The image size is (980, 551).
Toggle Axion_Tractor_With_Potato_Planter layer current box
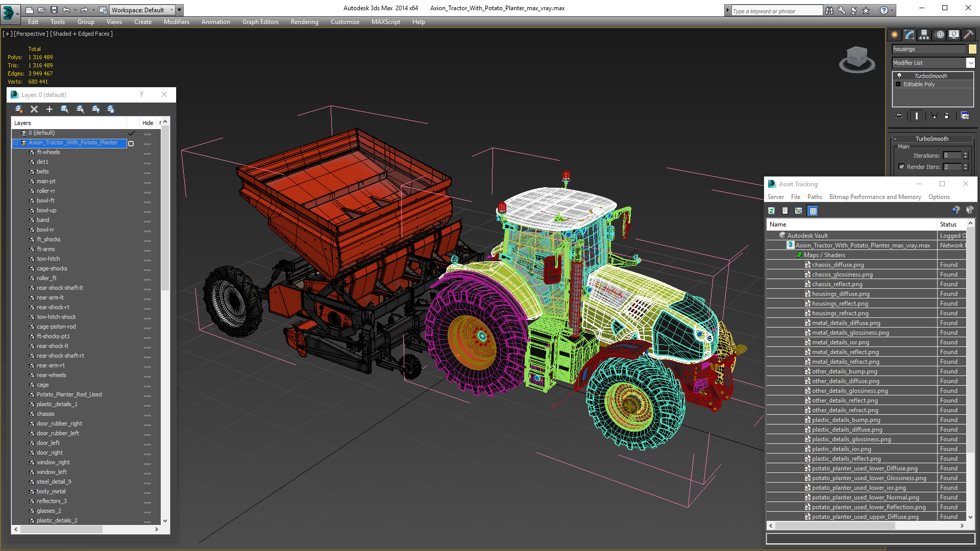coord(131,143)
